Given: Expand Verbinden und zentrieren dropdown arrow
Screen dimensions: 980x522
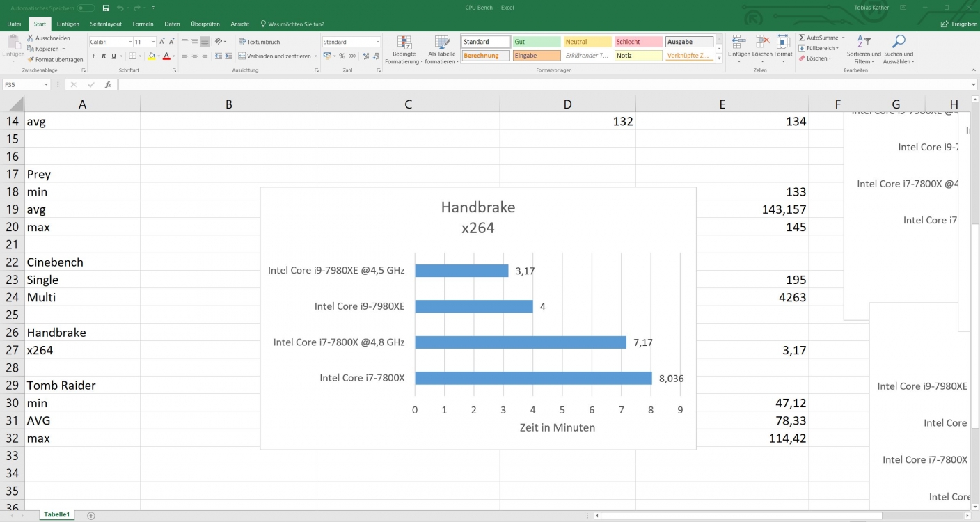Looking at the screenshot, I should (315, 56).
